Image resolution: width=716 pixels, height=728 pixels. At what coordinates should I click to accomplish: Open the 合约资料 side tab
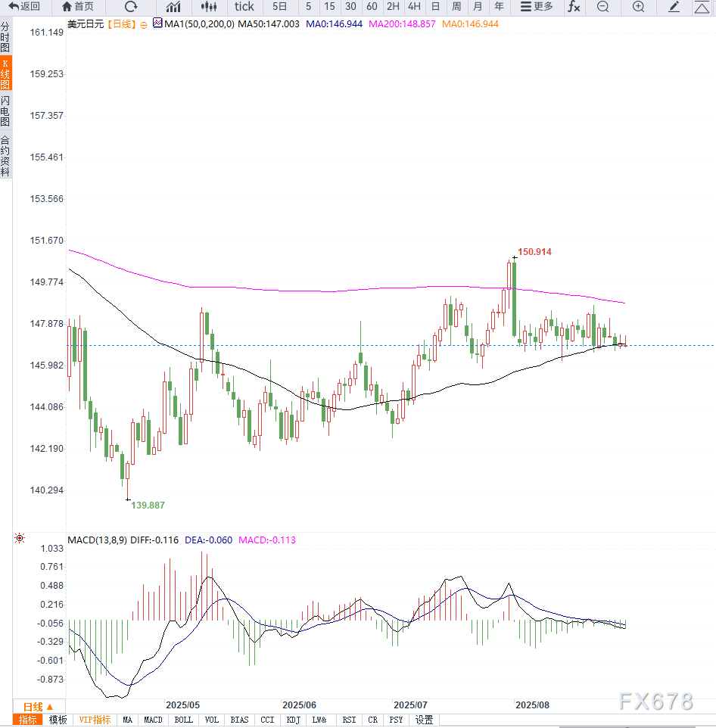pos(5,156)
